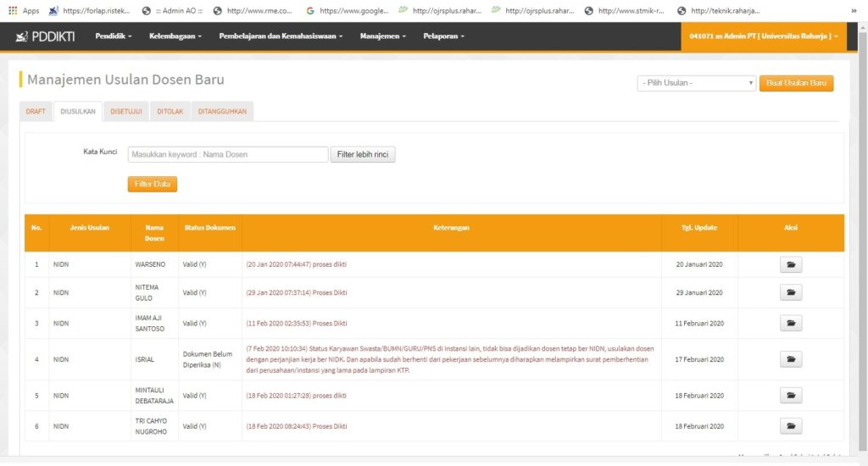
Task: Open folder action for WARSENO row
Action: [x=791, y=264]
